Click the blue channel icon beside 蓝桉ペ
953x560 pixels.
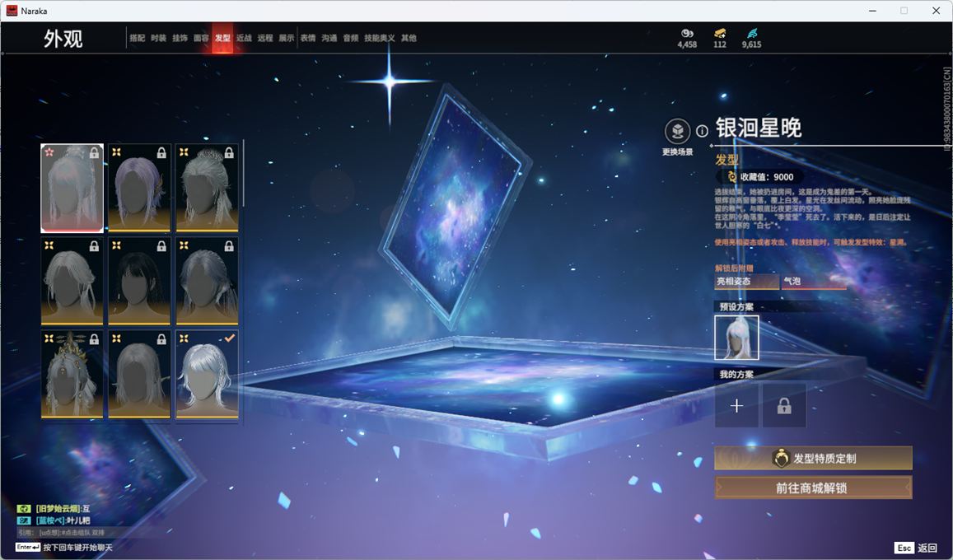tap(24, 520)
